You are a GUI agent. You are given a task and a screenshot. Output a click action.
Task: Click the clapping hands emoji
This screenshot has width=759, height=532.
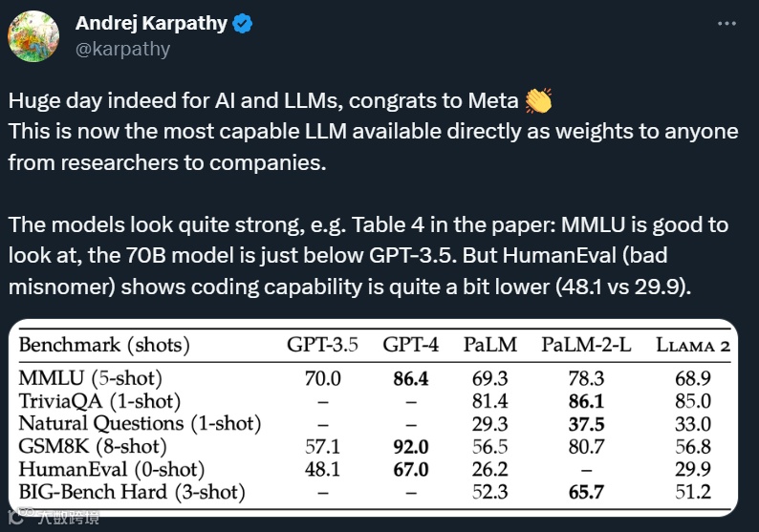[x=539, y=100]
